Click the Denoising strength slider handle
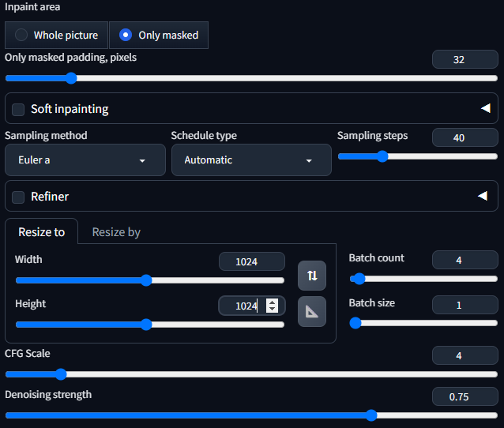The height and width of the screenshot is (428, 504). tap(371, 415)
